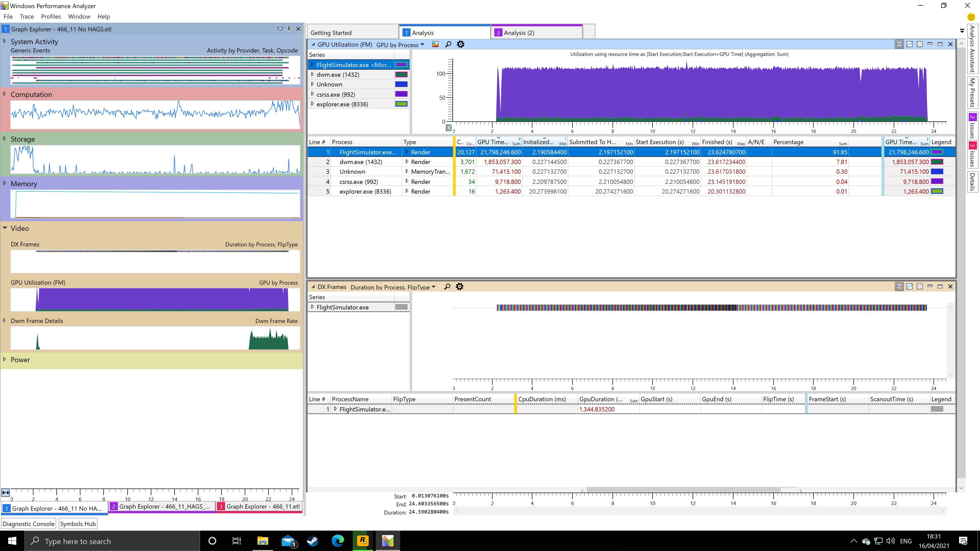The width and height of the screenshot is (980, 551).
Task: Click search magnifier in DX Frames panel
Action: pyautogui.click(x=447, y=287)
